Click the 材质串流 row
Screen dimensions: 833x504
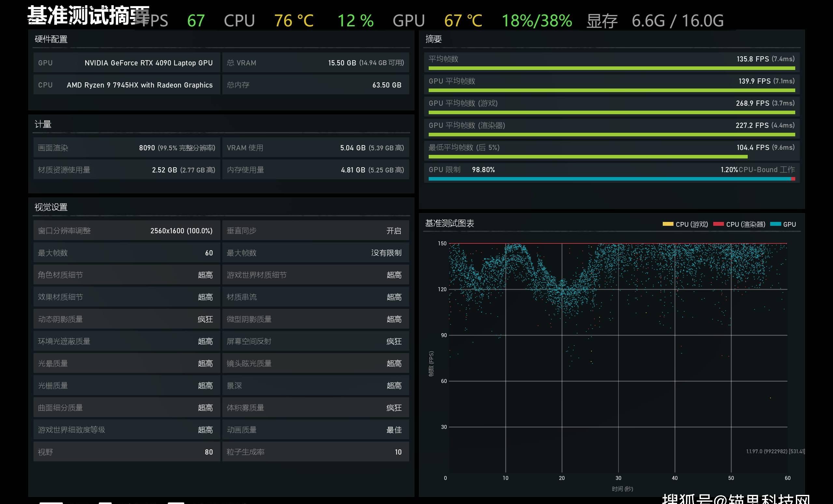click(315, 297)
